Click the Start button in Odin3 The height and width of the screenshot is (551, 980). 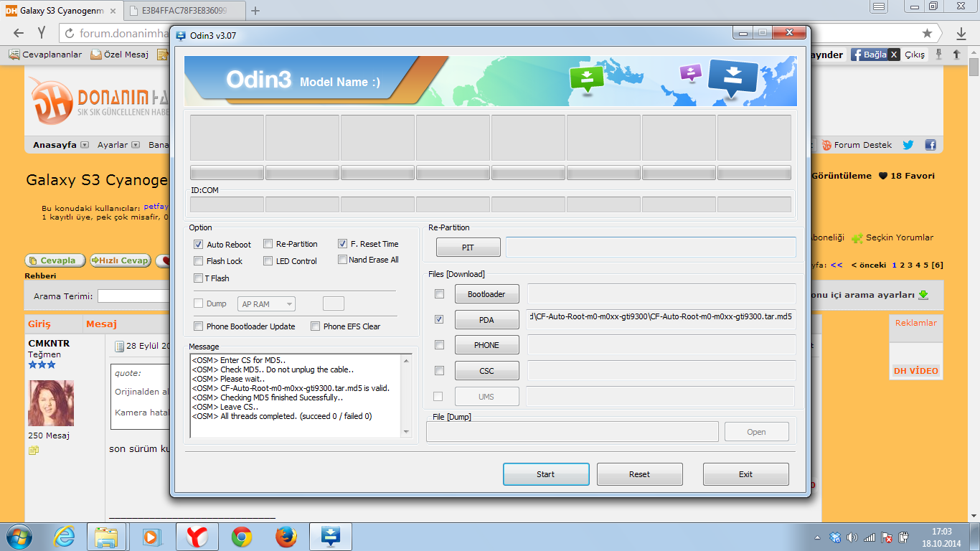(x=546, y=474)
